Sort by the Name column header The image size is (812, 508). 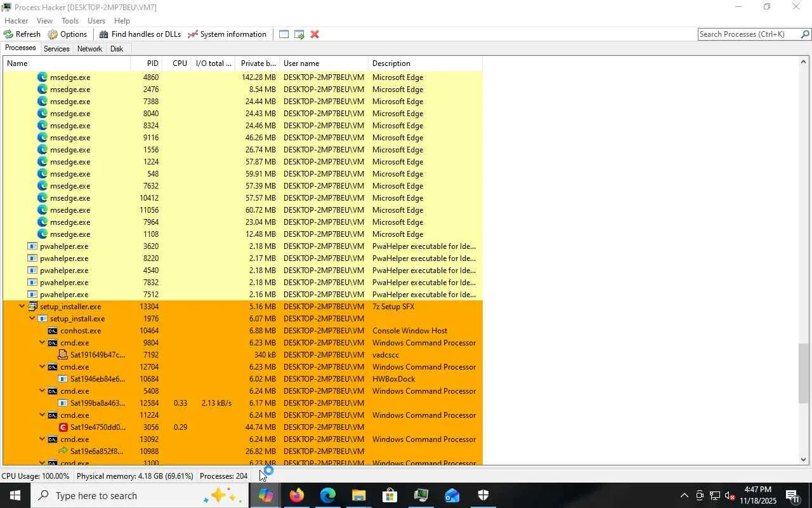(x=67, y=63)
